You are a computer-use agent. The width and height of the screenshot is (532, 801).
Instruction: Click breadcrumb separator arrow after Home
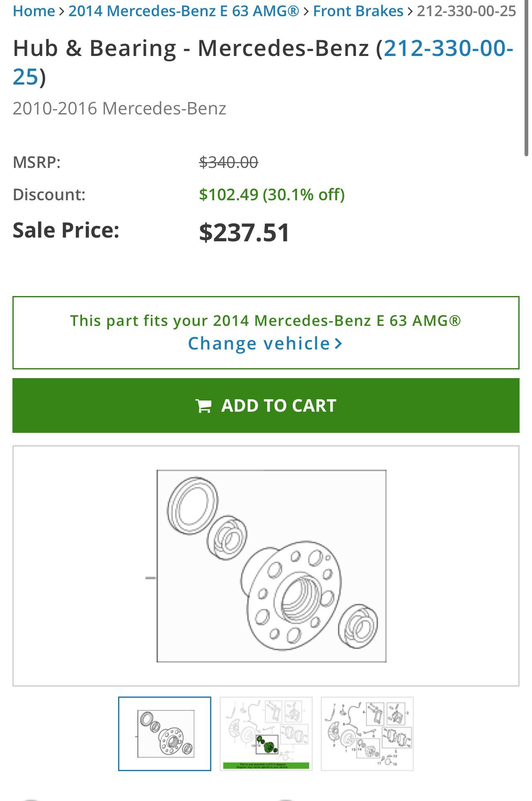point(62,11)
